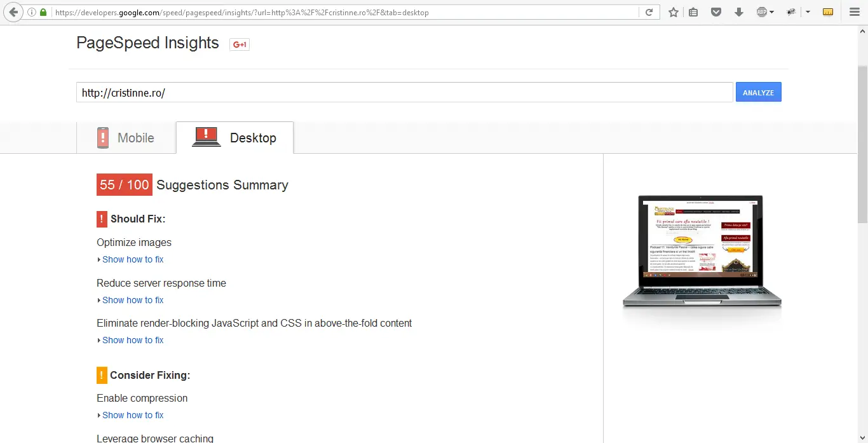
Task: Go back with the browser back arrow
Action: [13, 12]
